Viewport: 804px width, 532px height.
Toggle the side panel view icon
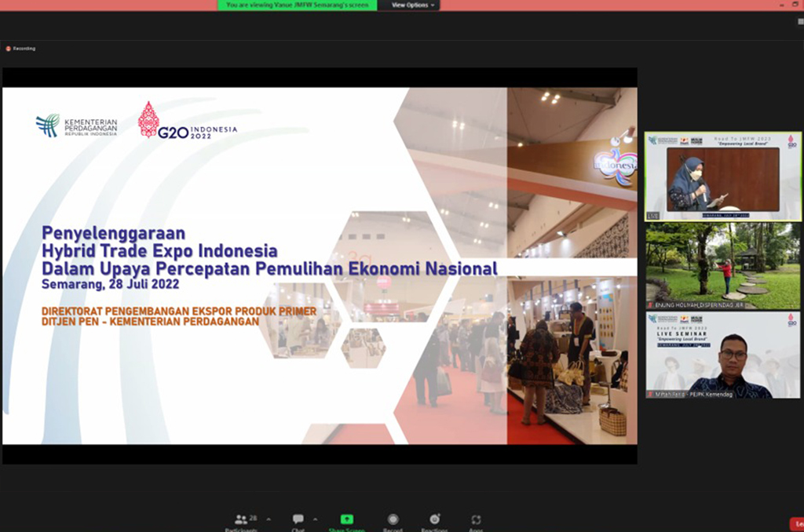pos(800,22)
